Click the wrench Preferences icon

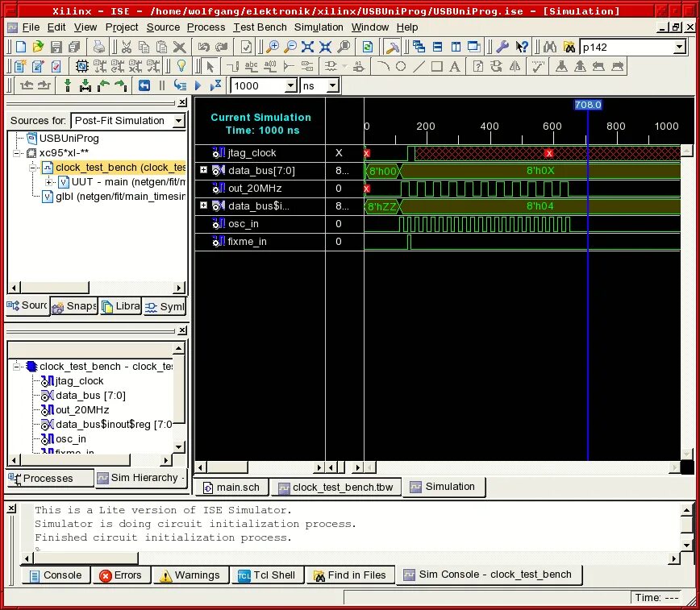502,47
